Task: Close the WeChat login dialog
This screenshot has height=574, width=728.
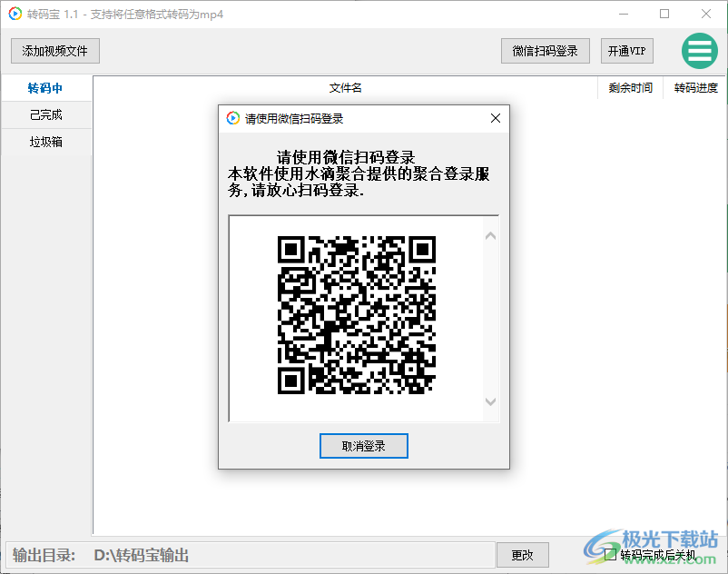Action: pyautogui.click(x=496, y=118)
